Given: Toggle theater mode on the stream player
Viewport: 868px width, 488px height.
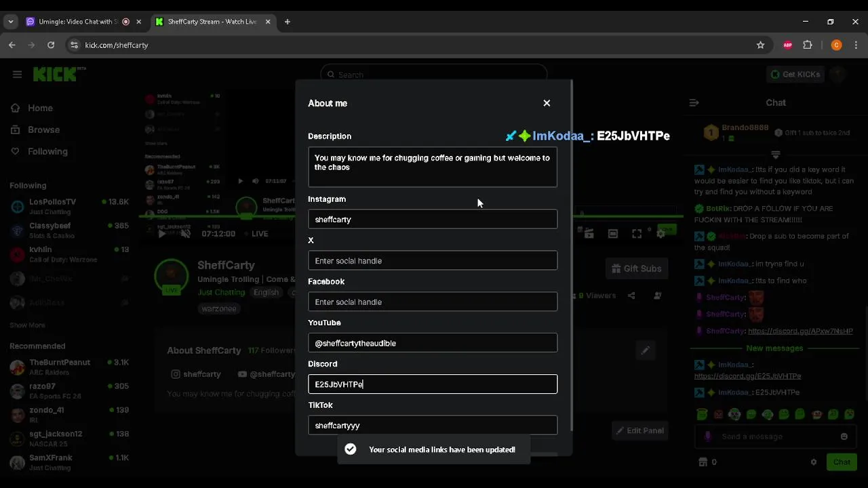Looking at the screenshot, I should point(613,234).
